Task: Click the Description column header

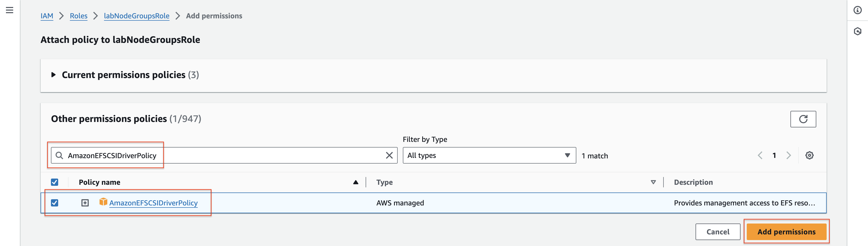Action: 693,182
